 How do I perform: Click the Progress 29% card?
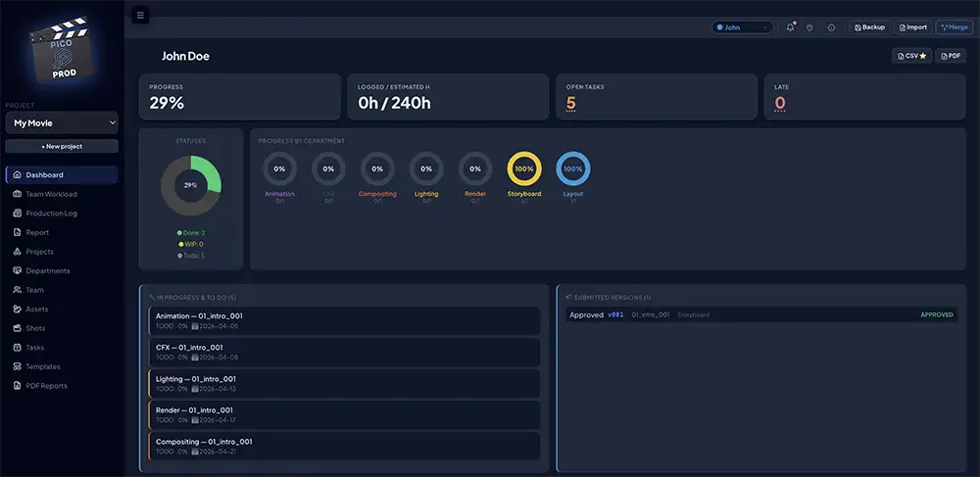[239, 97]
